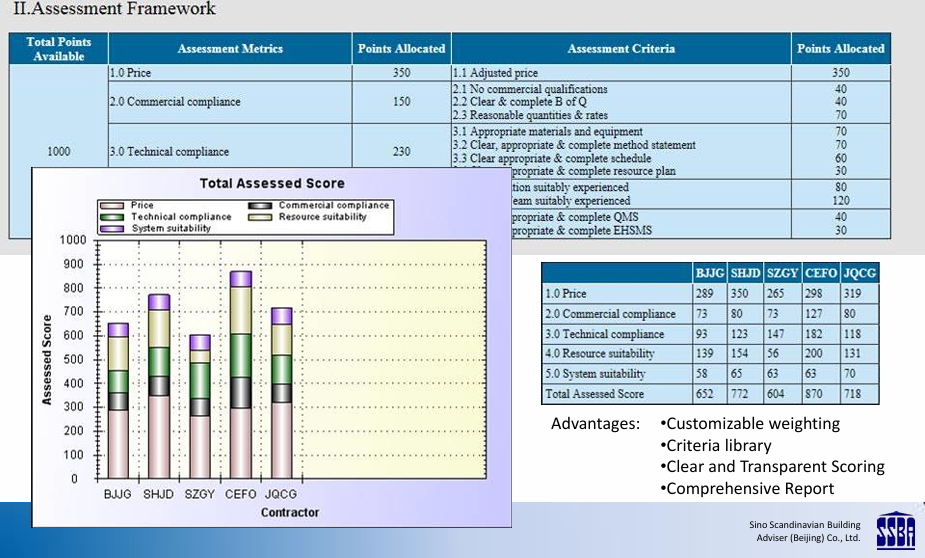
Task: Click the SSBA company logo
Action: tap(896, 530)
